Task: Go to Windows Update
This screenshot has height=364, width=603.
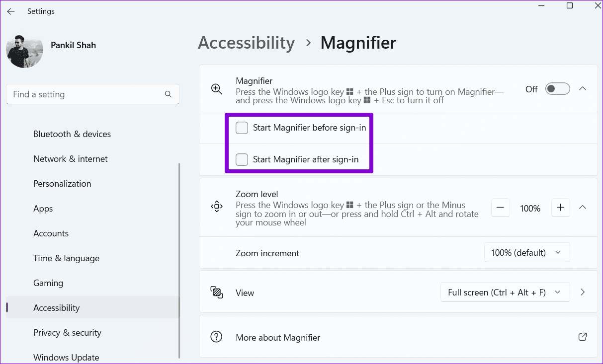Action: coord(66,357)
